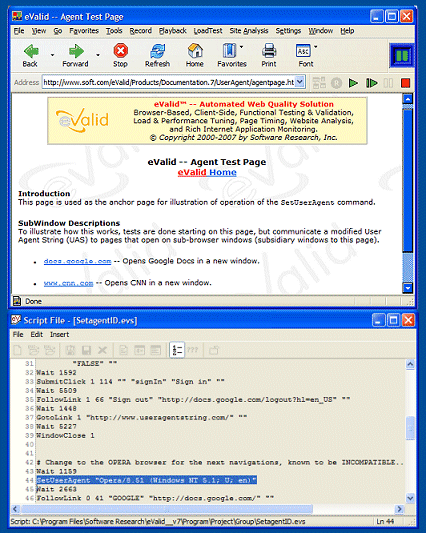Open the Address bar URL dropdown
Screen dimensions: 426x533
click(300, 82)
